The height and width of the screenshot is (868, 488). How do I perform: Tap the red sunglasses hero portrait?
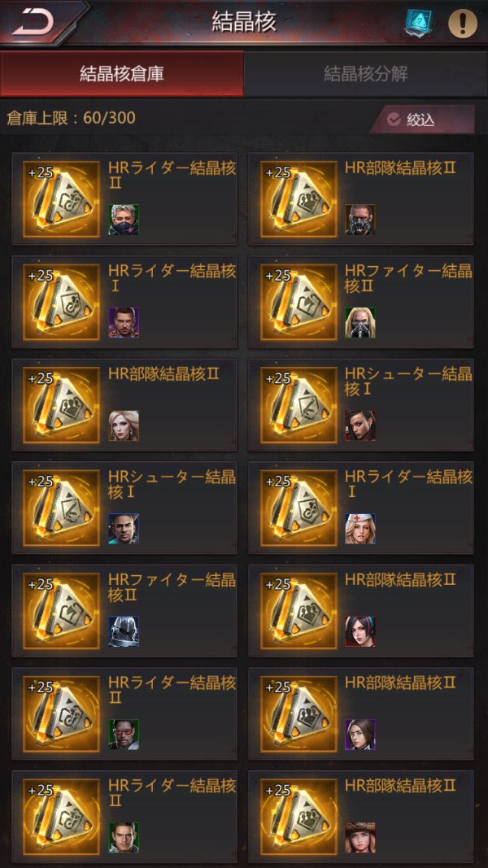pos(124,734)
